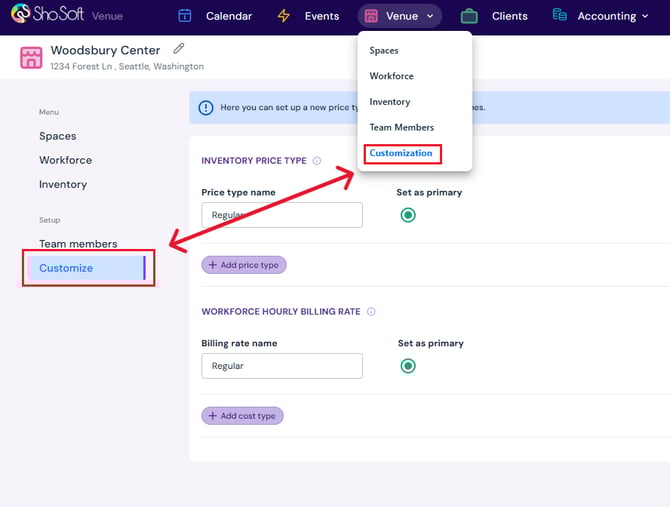
Task: Click the Add price type button
Action: pyautogui.click(x=244, y=265)
